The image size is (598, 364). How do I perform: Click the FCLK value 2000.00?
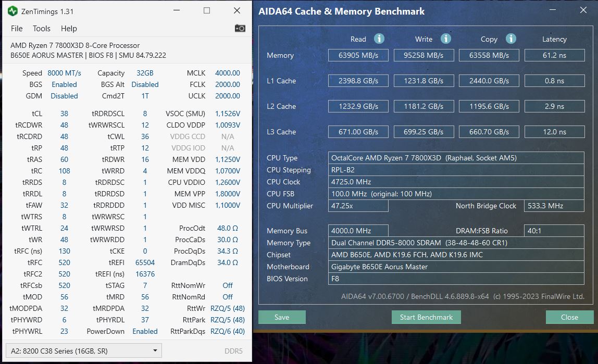tap(227, 84)
